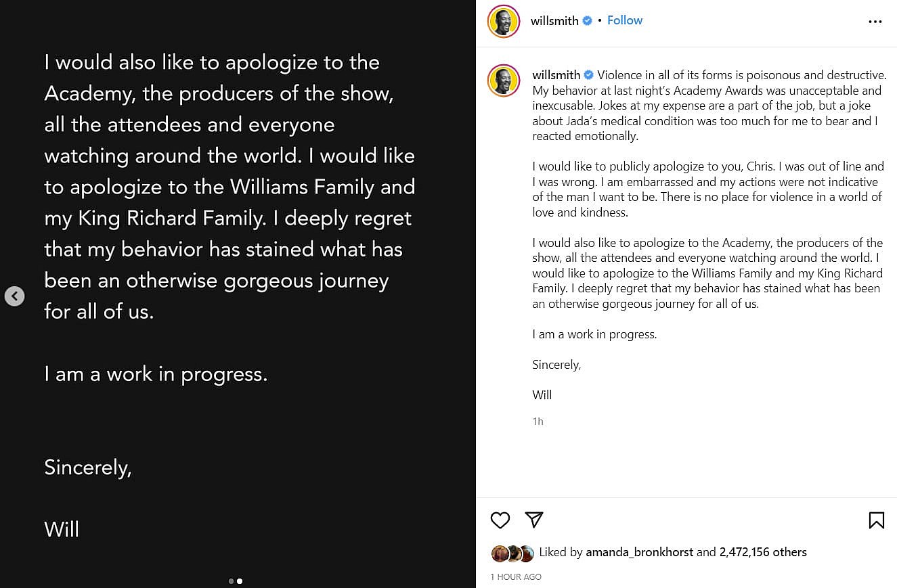
Task: Click the verified badge in post header
Action: (588, 21)
